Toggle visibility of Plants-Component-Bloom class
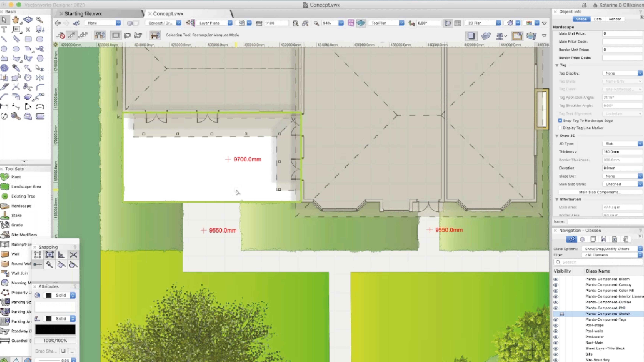 [556, 279]
